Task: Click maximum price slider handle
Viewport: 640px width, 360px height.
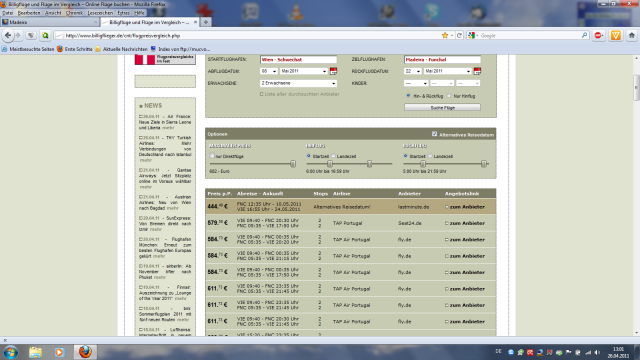Action: pos(293,164)
